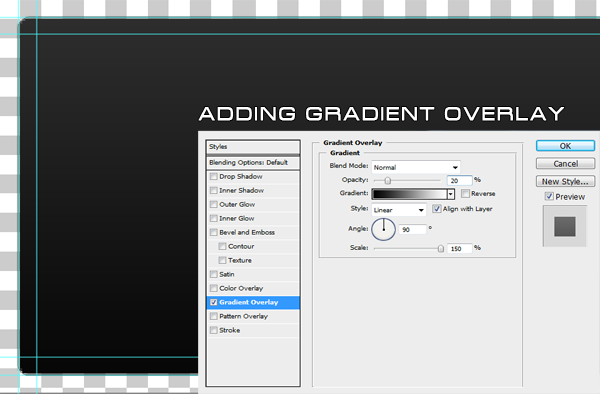Uncheck the Preview checkbox
600x394 pixels.
pos(549,196)
